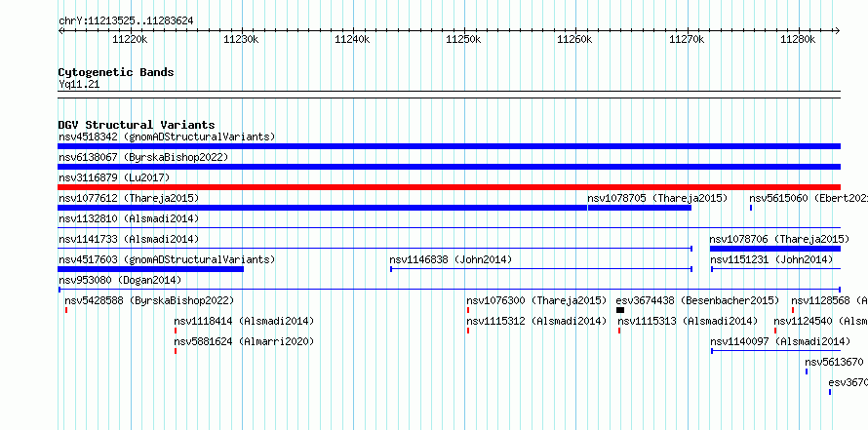Click the esv3674438 (Besenbacher2015) label

pos(697,300)
